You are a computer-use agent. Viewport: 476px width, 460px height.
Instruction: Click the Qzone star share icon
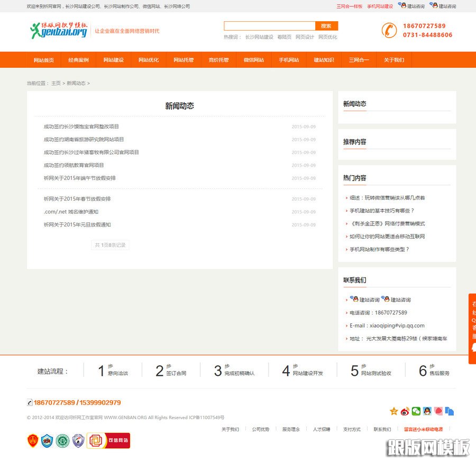coord(394,411)
